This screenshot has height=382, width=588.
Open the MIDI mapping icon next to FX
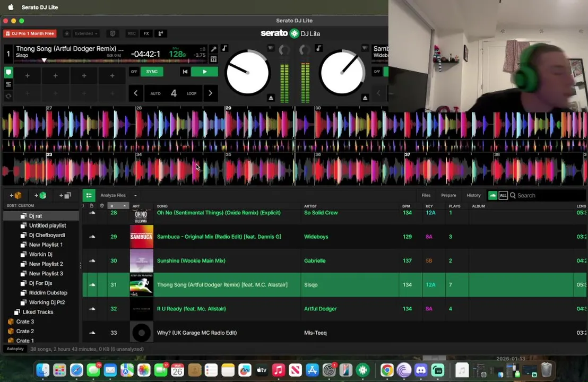tap(160, 33)
